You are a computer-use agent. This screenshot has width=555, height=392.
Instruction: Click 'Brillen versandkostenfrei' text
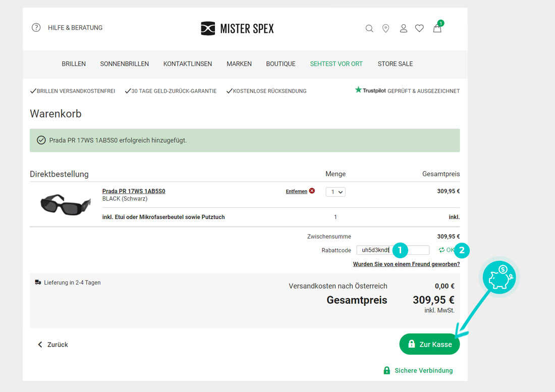(76, 91)
